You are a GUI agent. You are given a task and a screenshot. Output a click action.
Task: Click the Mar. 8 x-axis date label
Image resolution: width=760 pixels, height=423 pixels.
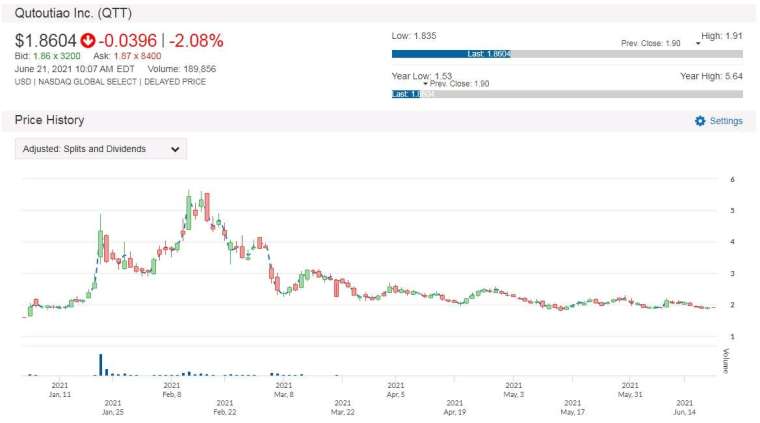[x=284, y=390]
